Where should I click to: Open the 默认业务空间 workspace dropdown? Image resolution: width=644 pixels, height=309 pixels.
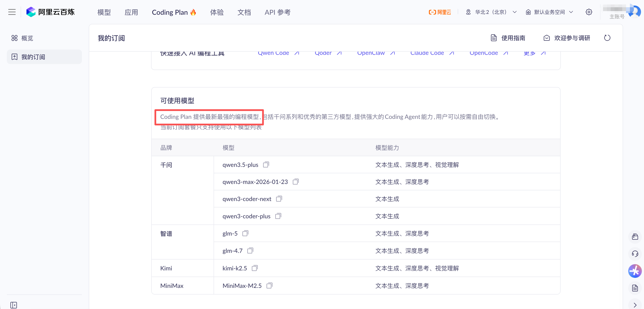pyautogui.click(x=549, y=12)
